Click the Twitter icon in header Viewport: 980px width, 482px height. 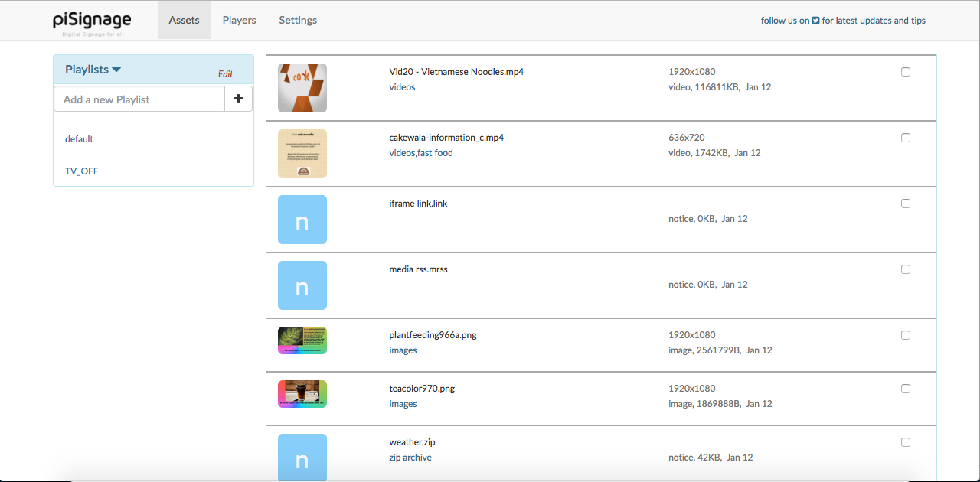click(815, 21)
